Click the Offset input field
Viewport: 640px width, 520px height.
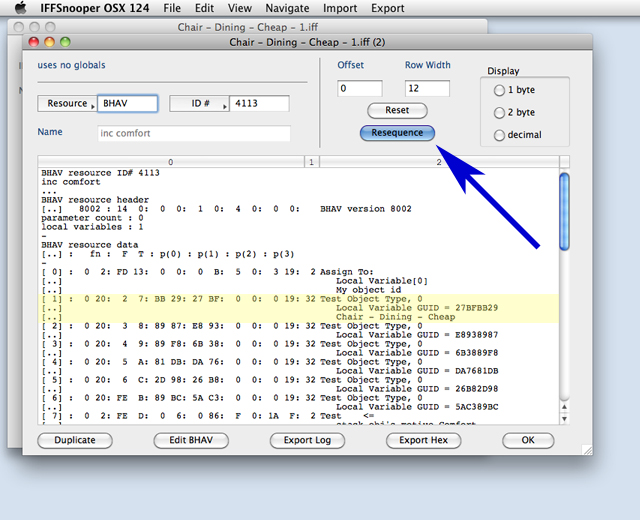pos(359,89)
